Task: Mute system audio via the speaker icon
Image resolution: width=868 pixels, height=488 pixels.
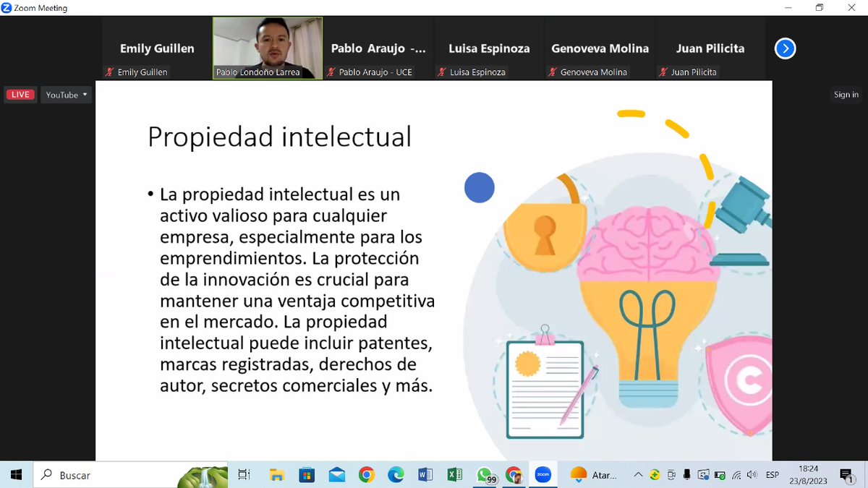Action: click(x=752, y=475)
